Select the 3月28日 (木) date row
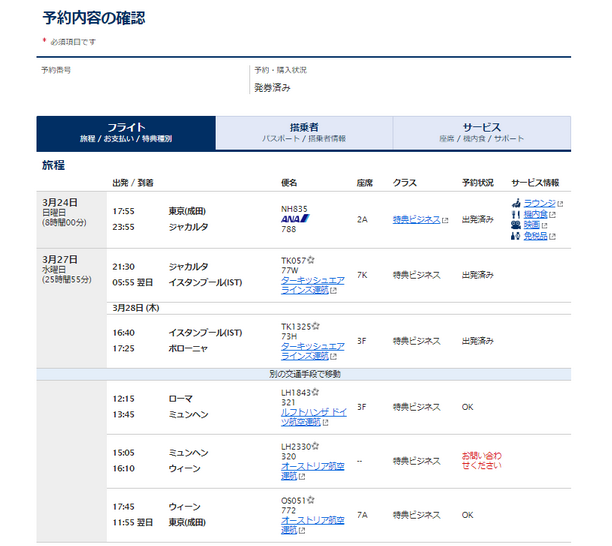 tap(339, 308)
